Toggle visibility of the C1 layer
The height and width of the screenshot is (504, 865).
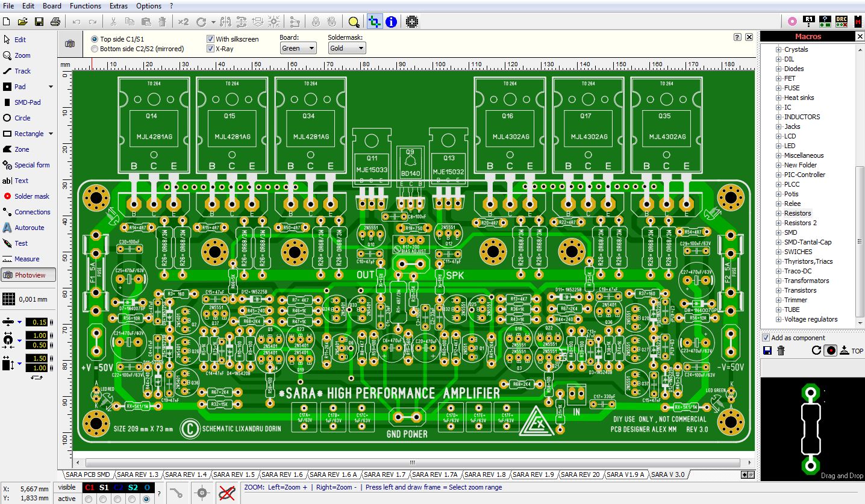pos(89,487)
